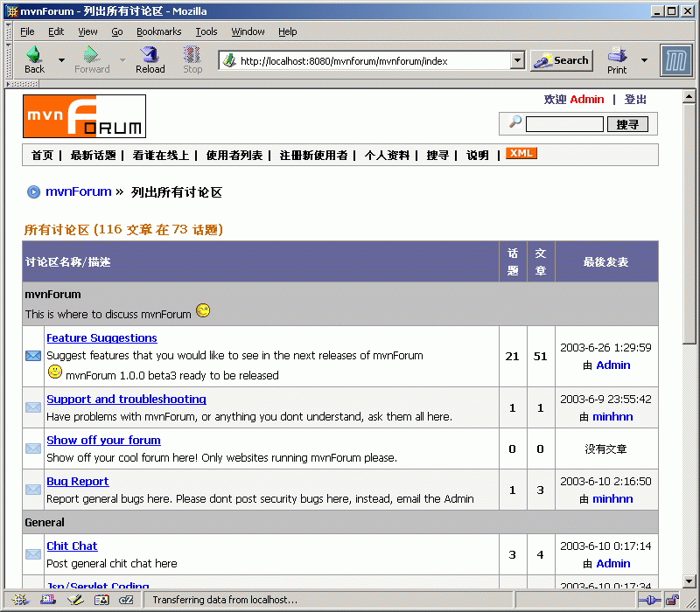Click envelope icon beside Bug Report

33,490
